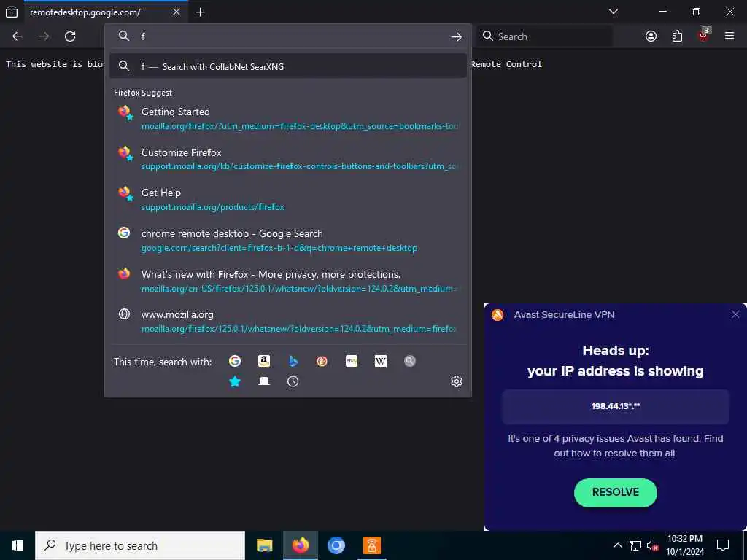
Task: Search this time with Google
Action: coord(234,362)
